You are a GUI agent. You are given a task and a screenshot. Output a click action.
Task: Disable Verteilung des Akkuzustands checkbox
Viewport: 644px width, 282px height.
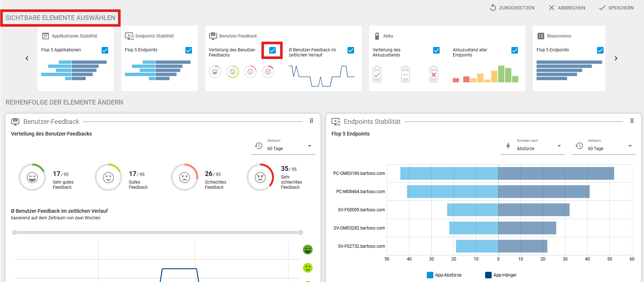[x=436, y=50]
